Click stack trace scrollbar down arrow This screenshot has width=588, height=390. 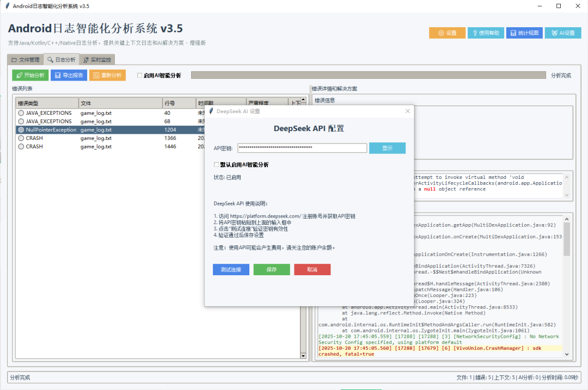[567, 355]
